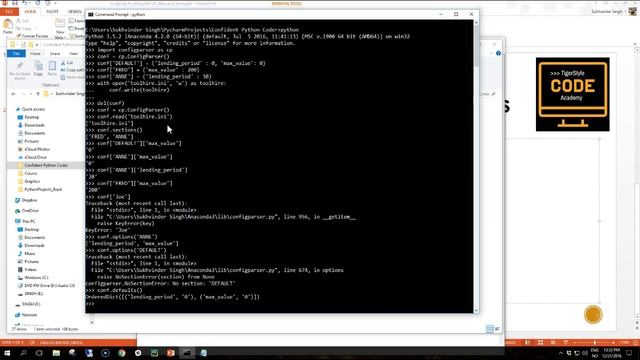Click the File Explorer help icon

pos(498,53)
